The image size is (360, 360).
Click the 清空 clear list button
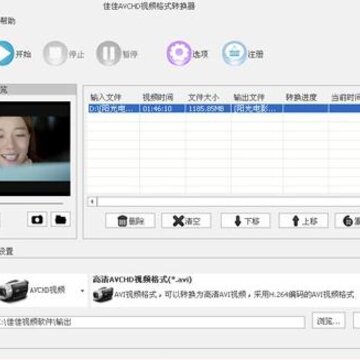tap(186, 221)
